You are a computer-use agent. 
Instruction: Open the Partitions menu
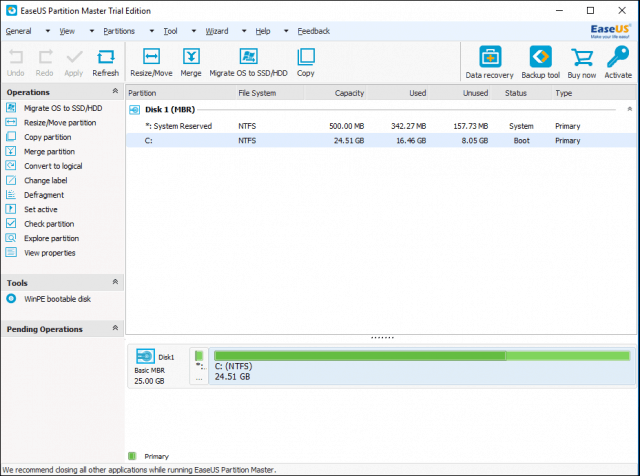coord(119,31)
